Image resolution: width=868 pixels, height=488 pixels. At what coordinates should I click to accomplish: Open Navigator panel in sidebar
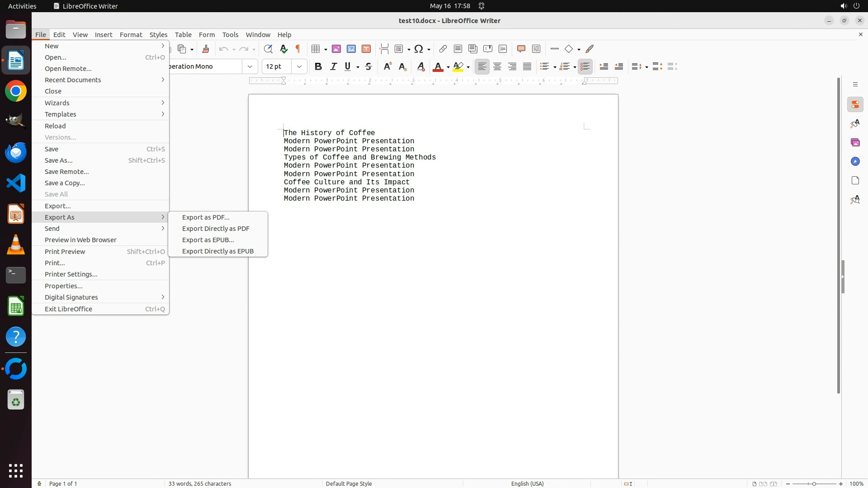(855, 161)
